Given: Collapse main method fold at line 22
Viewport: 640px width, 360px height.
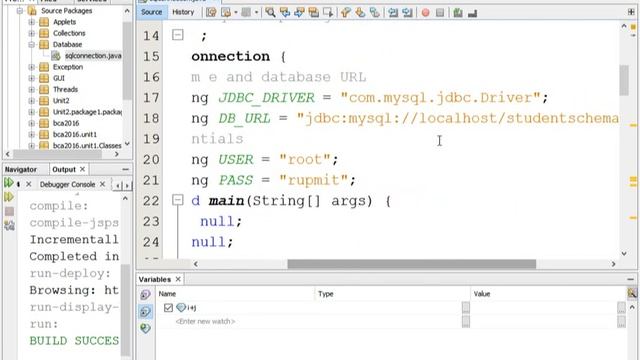Looking at the screenshot, I should 178,200.
